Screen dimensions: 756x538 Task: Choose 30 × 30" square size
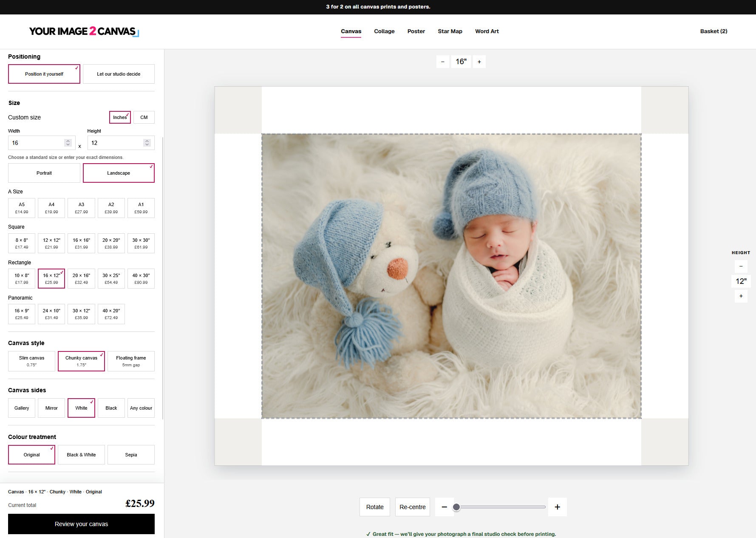(141, 244)
